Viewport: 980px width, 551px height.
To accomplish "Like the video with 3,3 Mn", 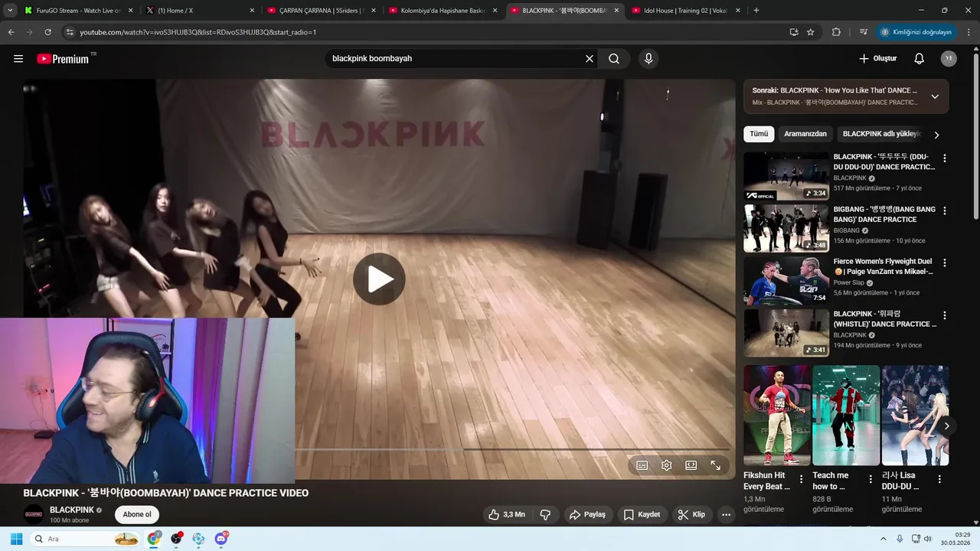I will [507, 515].
